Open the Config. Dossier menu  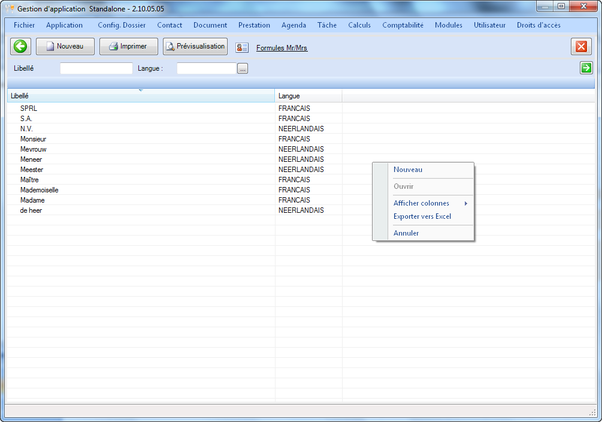tap(121, 24)
